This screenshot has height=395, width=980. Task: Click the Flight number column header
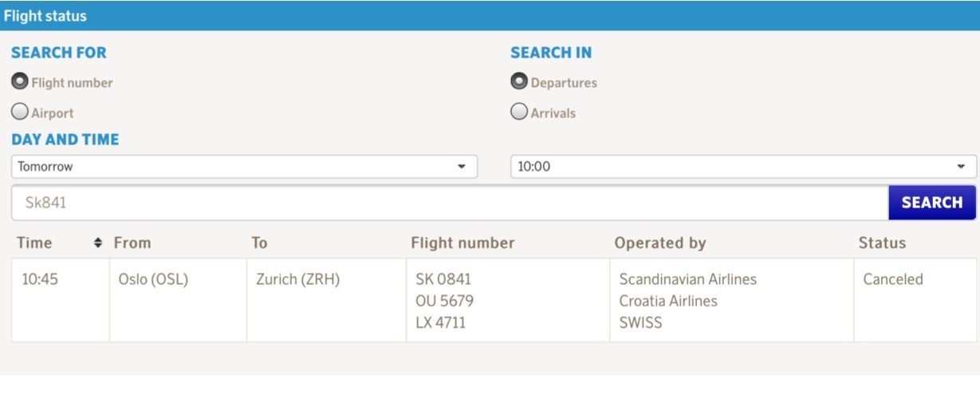[x=463, y=243]
